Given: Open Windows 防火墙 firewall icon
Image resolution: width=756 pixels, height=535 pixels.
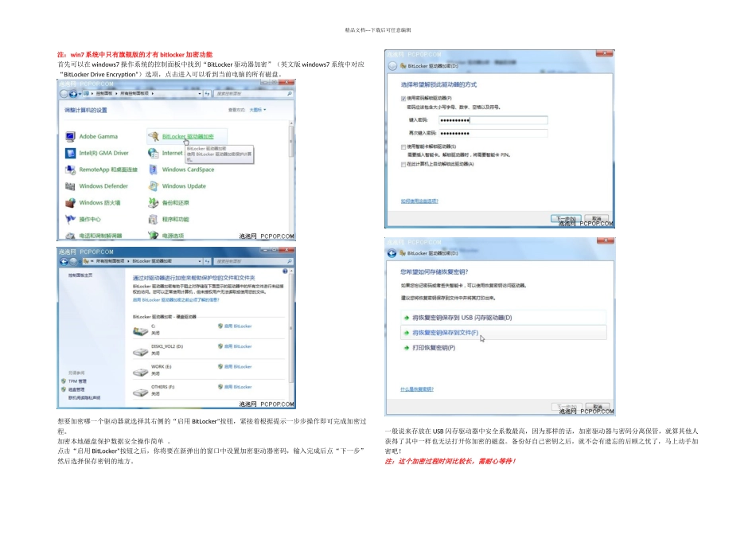Looking at the screenshot, I should (70, 202).
